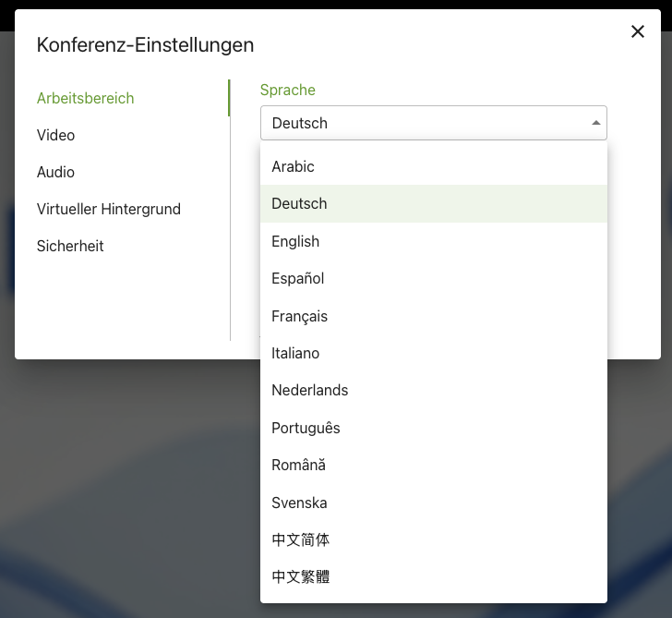Close the Konferenz-Einstellungen dialog
This screenshot has width=672, height=618.
click(637, 31)
